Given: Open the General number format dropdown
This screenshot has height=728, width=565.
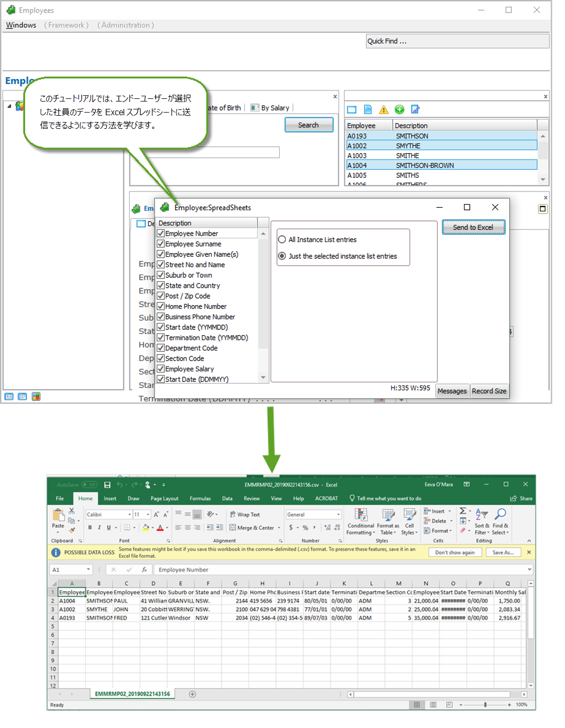Looking at the screenshot, I should tap(338, 514).
